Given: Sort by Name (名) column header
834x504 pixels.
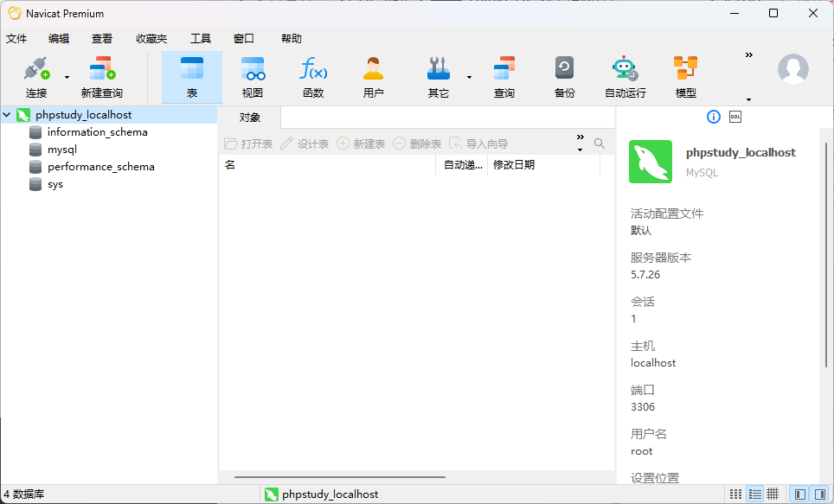Looking at the screenshot, I should coord(328,165).
